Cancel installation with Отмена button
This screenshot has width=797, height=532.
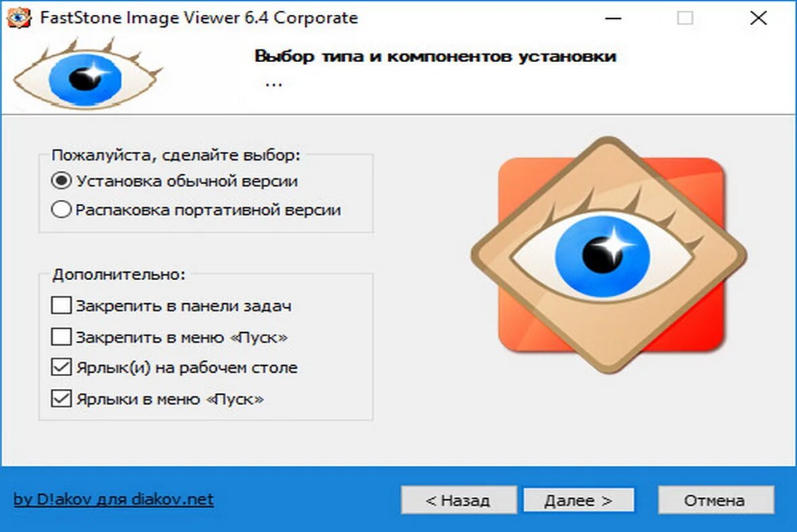716,500
